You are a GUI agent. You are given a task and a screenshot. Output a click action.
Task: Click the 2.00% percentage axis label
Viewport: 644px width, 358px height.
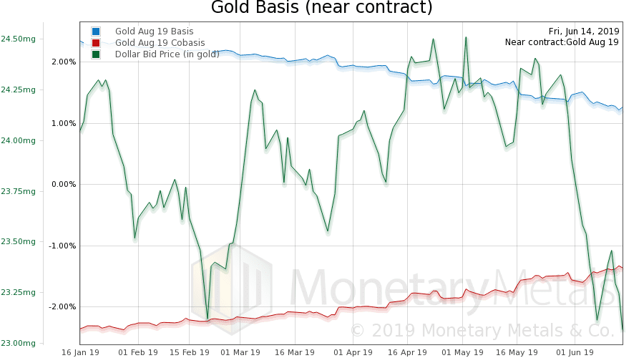click(x=64, y=62)
